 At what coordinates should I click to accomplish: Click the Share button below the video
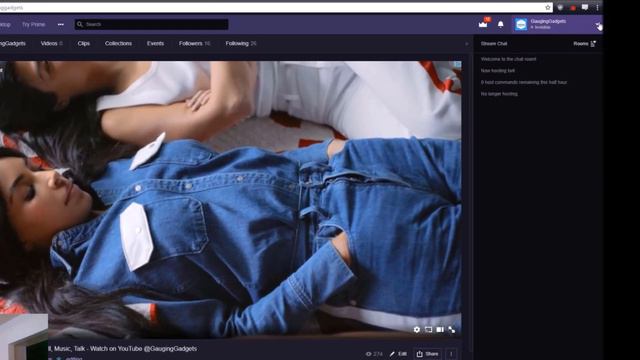427,354
